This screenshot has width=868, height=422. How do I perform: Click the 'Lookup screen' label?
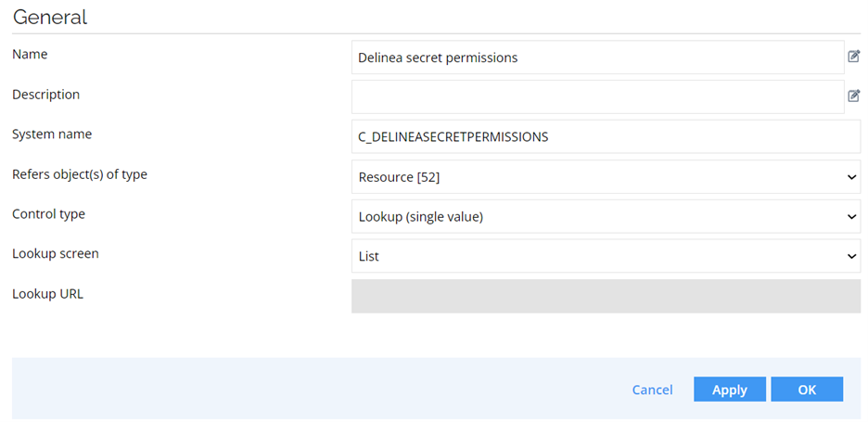(56, 254)
